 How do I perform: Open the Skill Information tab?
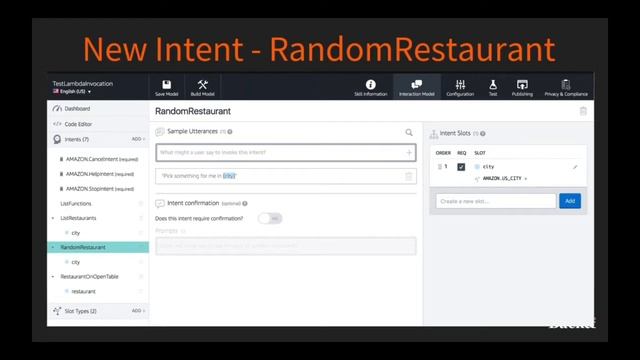click(371, 88)
